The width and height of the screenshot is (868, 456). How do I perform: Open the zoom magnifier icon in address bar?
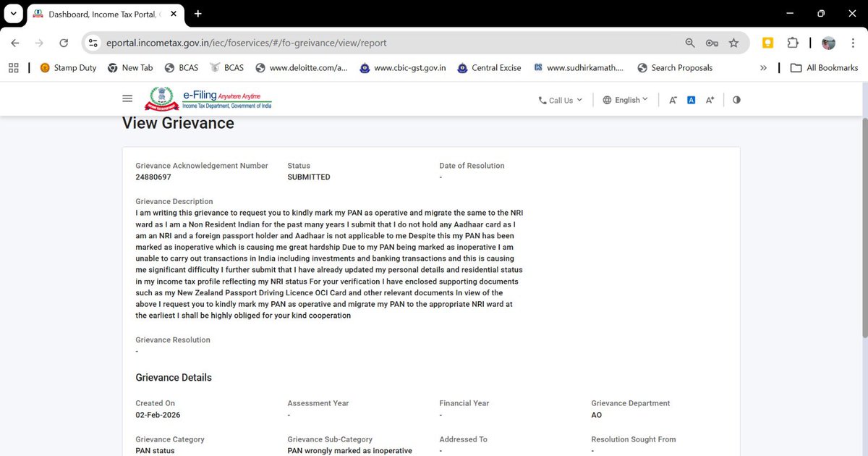(x=690, y=43)
